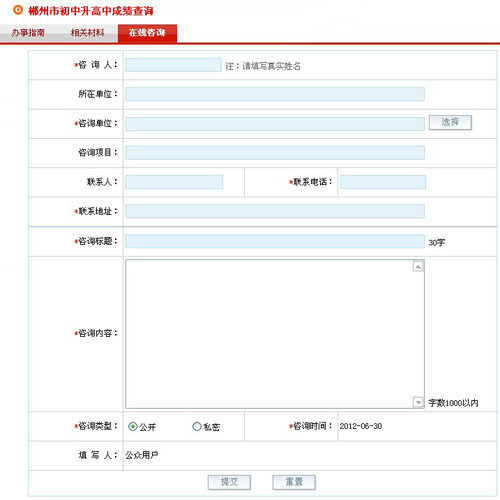
Task: Click the 联系地址 input field
Action: pos(275,211)
